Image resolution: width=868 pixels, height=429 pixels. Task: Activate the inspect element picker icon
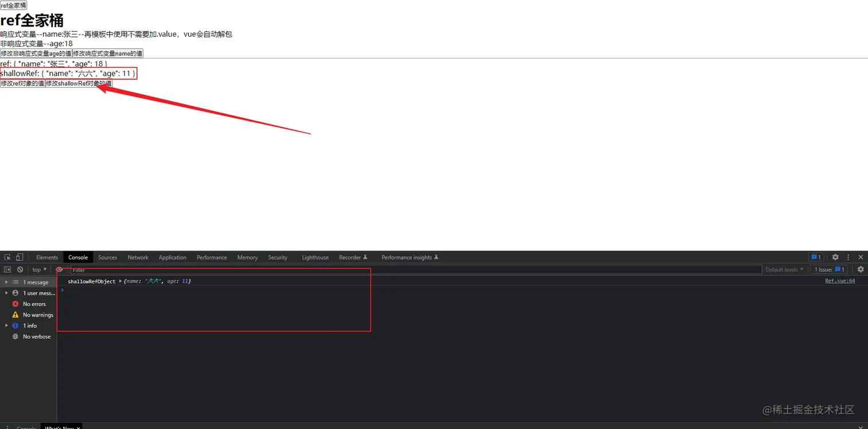point(7,257)
